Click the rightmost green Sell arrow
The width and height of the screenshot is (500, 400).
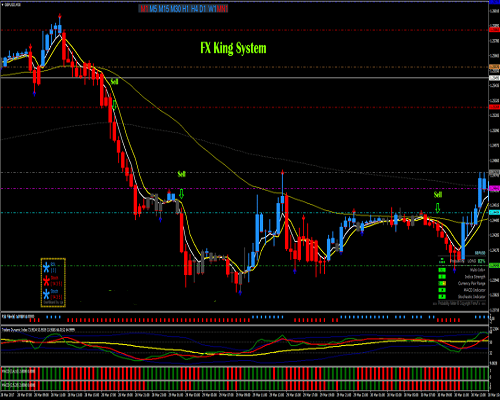438,208
